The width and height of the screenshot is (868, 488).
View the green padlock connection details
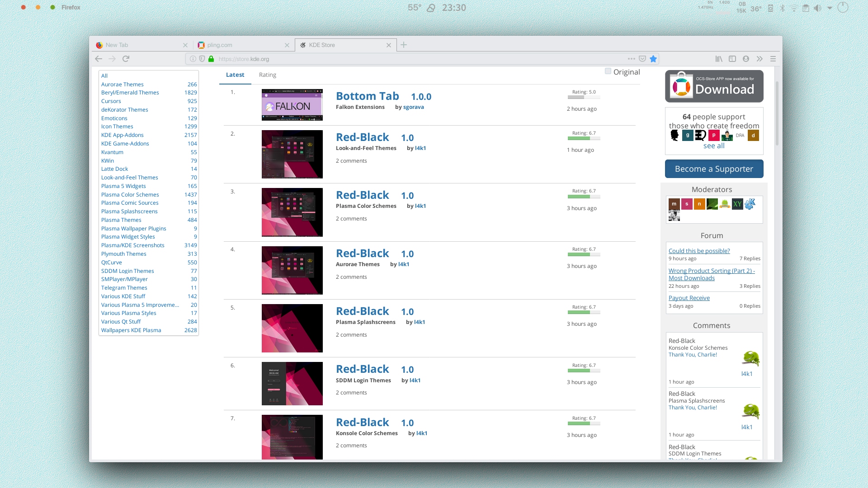click(211, 59)
